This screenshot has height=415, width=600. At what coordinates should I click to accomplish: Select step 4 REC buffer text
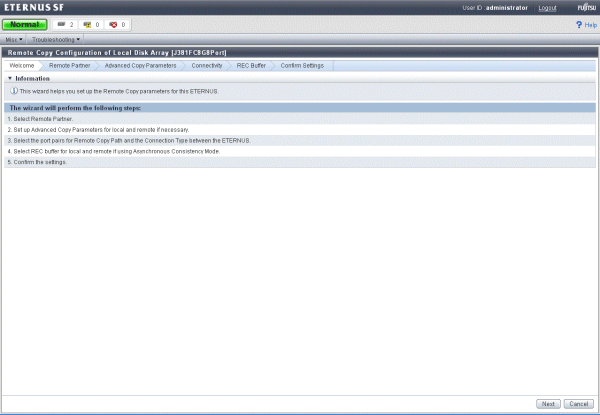(x=114, y=151)
